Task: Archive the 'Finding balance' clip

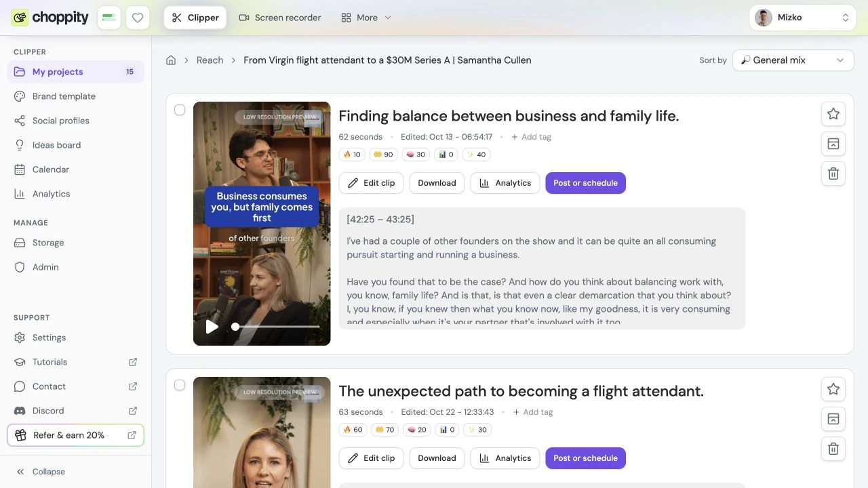Action: (833, 144)
